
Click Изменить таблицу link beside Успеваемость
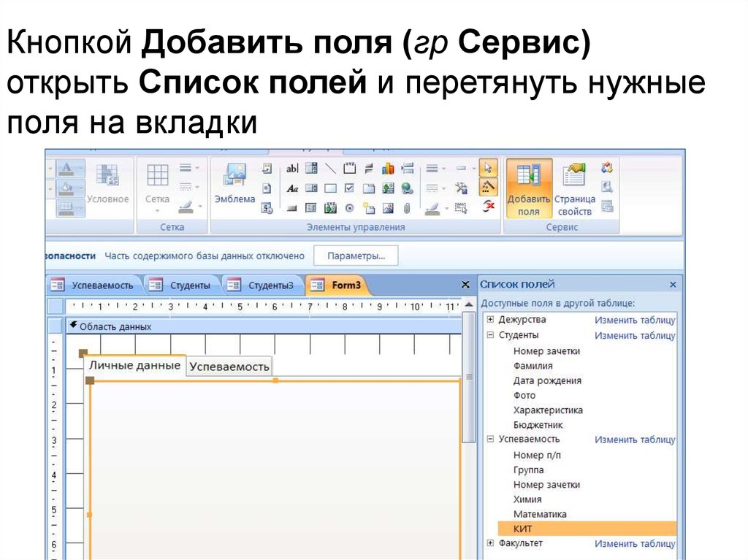click(635, 440)
